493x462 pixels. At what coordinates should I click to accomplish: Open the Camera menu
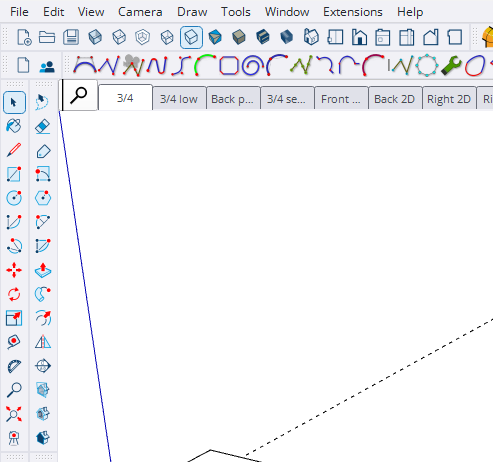click(x=140, y=12)
